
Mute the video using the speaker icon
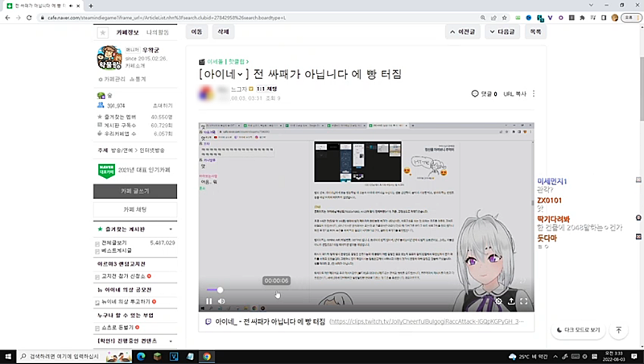[221, 301]
